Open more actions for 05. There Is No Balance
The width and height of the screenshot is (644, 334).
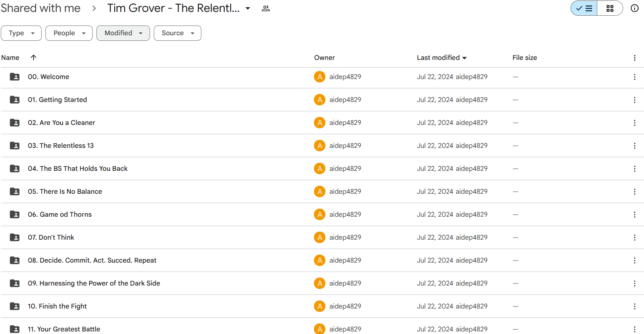635,192
